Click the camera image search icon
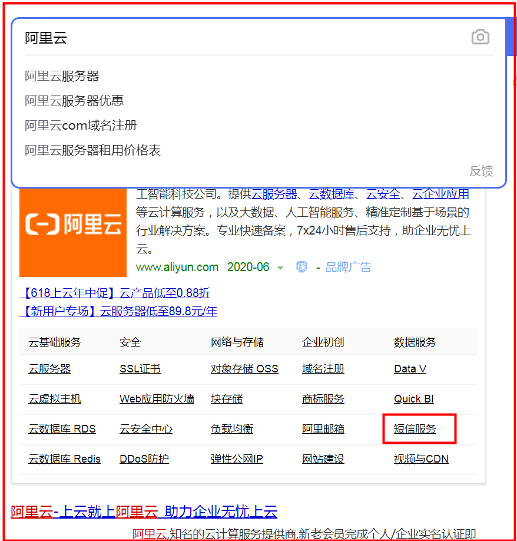Screen dimensions: 517x541 (480, 37)
